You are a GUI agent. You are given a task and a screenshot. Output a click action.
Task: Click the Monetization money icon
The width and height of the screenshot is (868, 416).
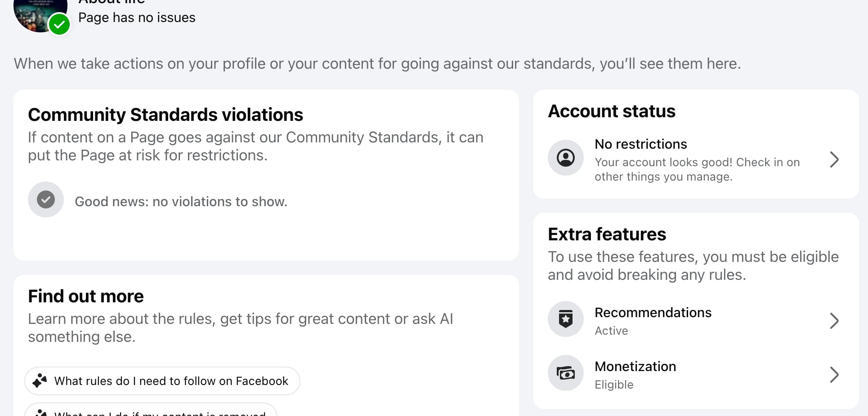tap(566, 373)
